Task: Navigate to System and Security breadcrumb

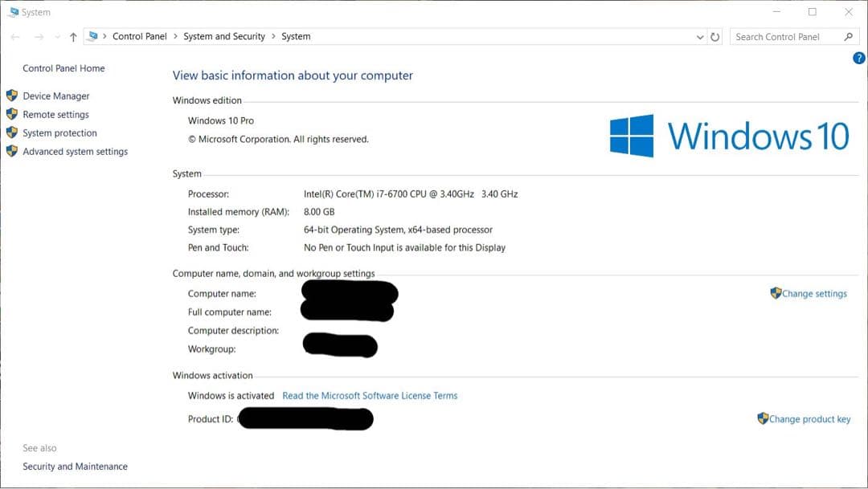Action: click(x=223, y=36)
